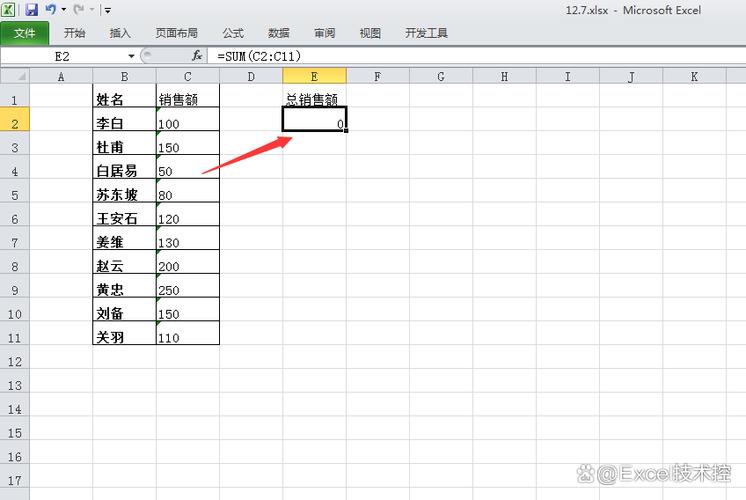The height and width of the screenshot is (500, 746).
Task: Click the 白居易 name cell
Action: coord(124,167)
